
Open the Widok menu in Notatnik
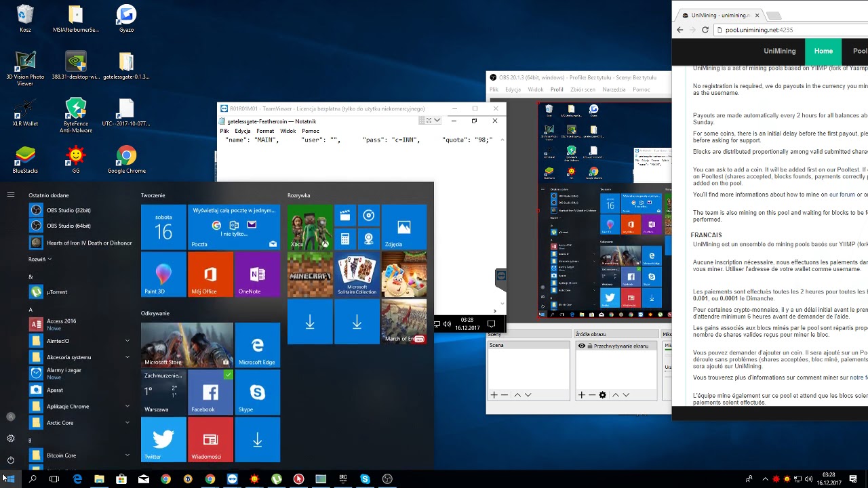[x=288, y=131]
